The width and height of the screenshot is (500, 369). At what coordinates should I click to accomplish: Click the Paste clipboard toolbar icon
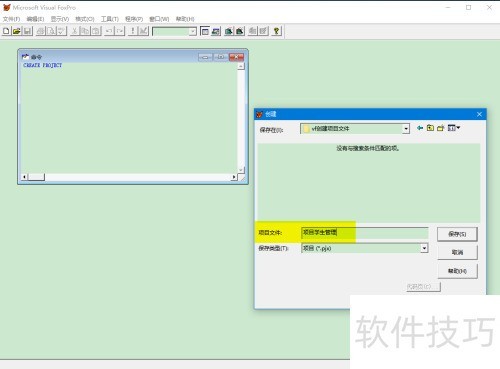click(96, 31)
